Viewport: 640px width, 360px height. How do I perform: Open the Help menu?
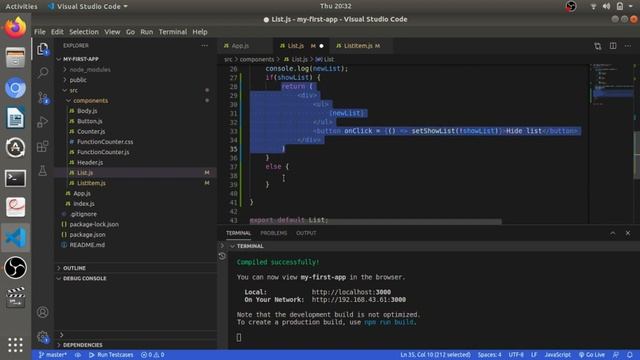pyautogui.click(x=200, y=32)
